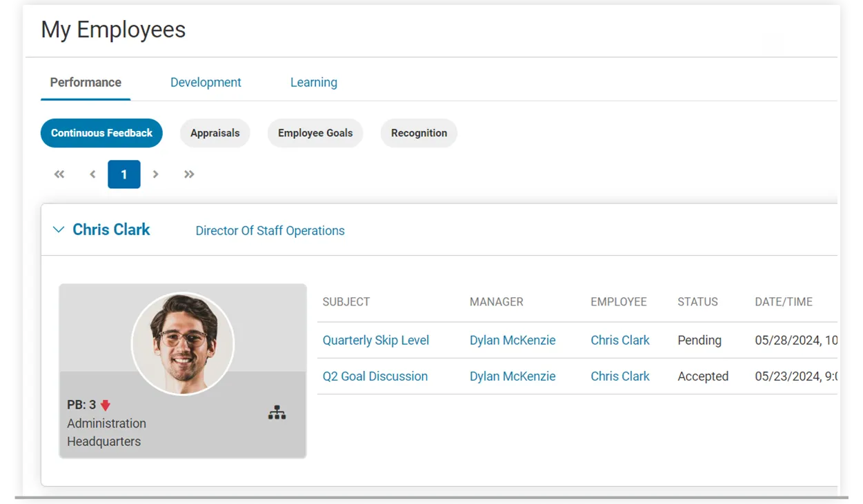
Task: Switch to the Development tab
Action: 206,83
